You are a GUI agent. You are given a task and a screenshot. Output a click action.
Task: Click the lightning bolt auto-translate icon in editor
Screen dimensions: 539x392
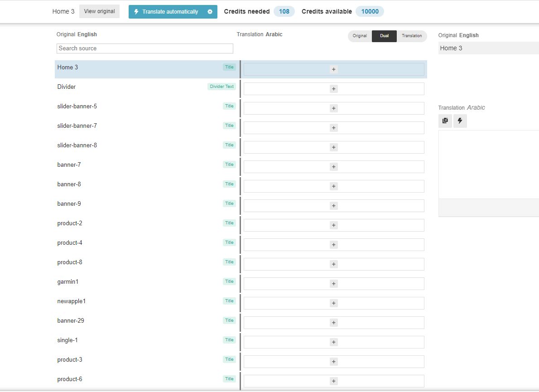460,121
